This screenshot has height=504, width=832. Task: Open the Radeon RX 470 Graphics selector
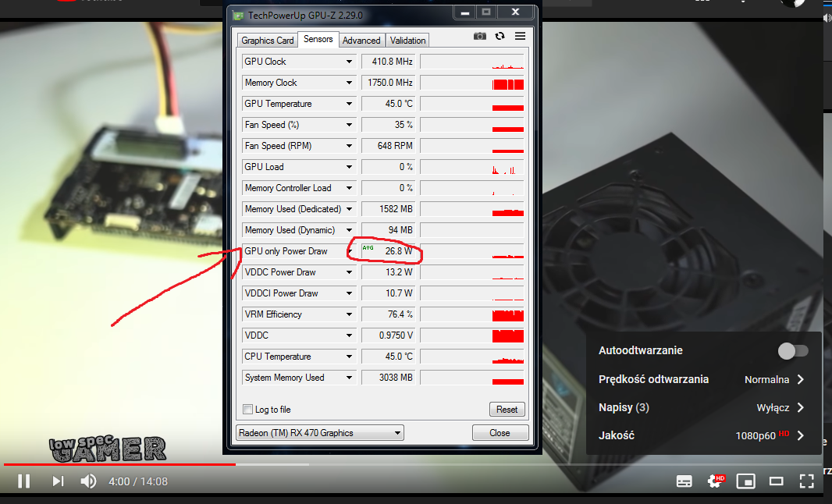(320, 433)
